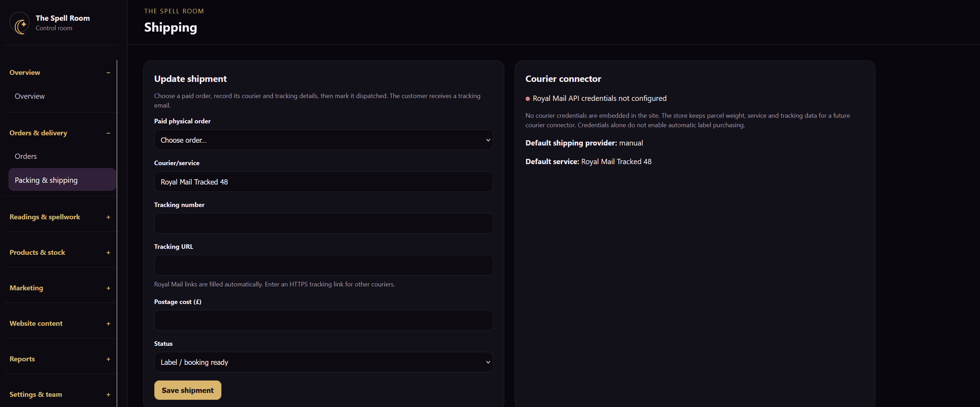Click the 'Default shipping provider: manual' text
The height and width of the screenshot is (407, 980).
tap(584, 143)
